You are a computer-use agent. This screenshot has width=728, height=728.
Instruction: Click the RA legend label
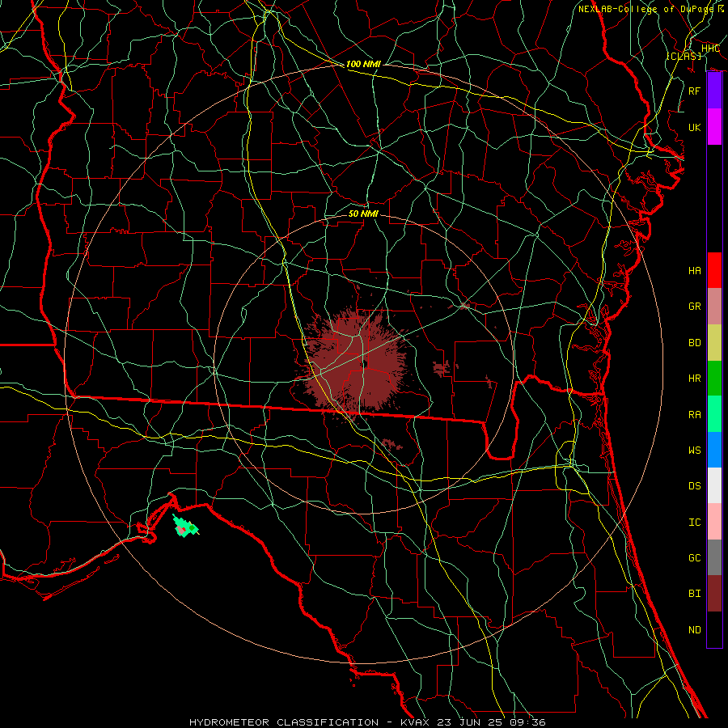coord(695,414)
